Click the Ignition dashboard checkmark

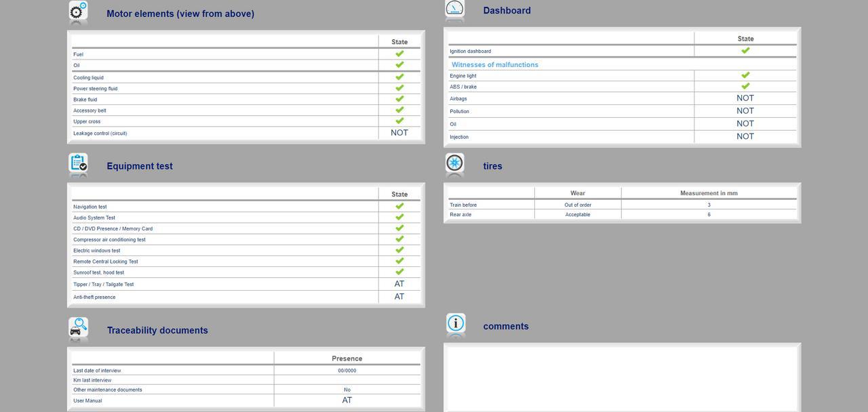pyautogui.click(x=745, y=51)
